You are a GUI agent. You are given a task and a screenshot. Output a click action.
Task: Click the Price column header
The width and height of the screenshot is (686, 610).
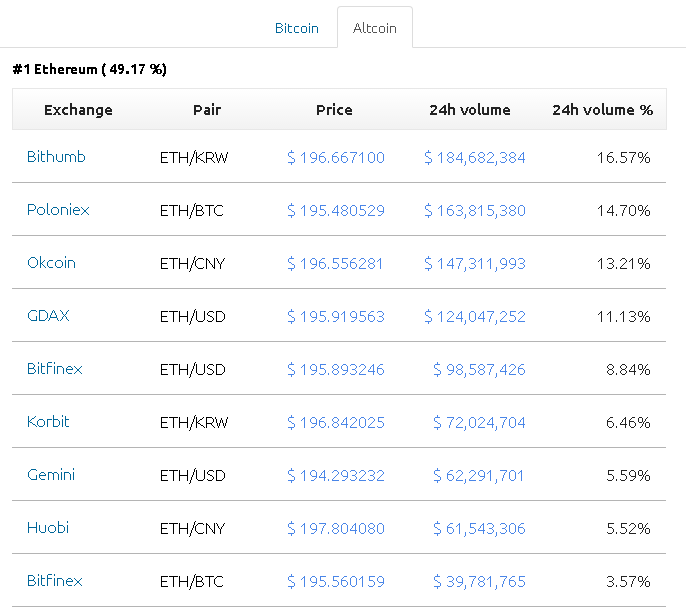pyautogui.click(x=334, y=109)
